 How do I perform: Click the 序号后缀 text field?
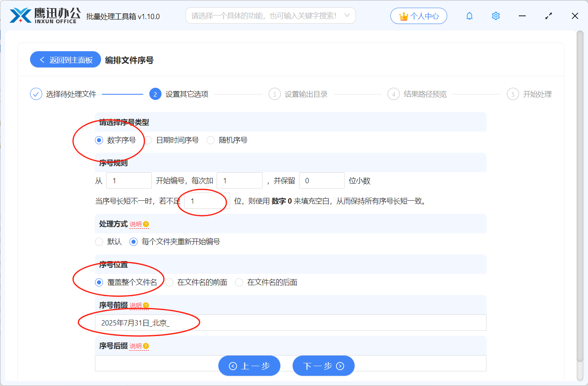point(291,363)
